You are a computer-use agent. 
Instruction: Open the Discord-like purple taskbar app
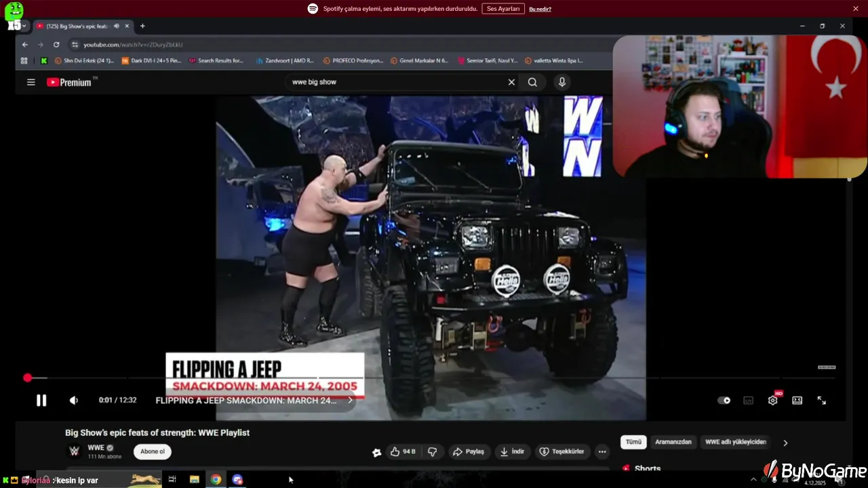(237, 480)
